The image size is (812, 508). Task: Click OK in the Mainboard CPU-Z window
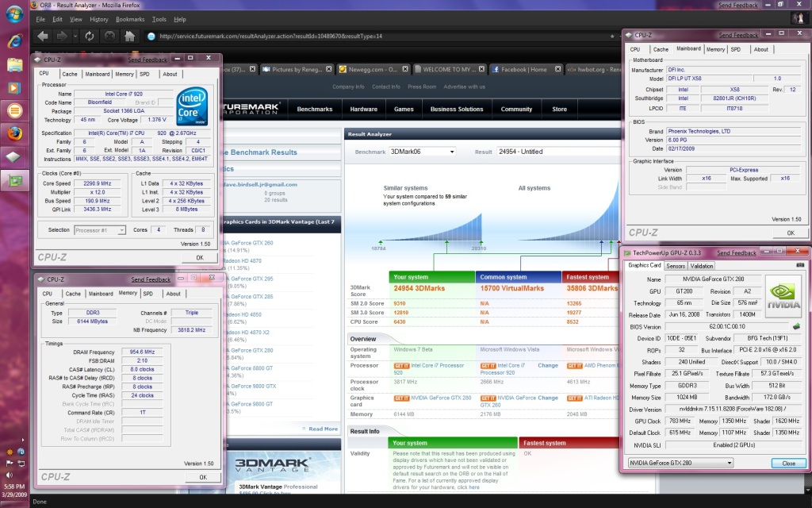click(791, 233)
